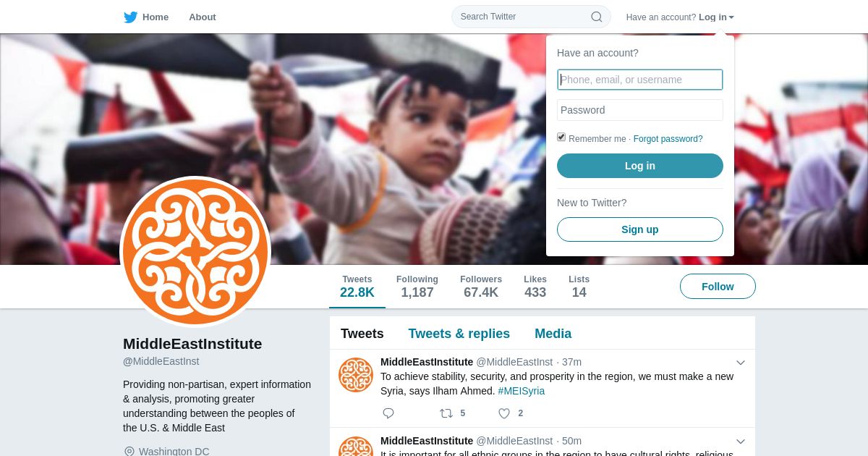868x456 pixels.
Task: Open the #MEISyria hashtag link
Action: (x=521, y=391)
